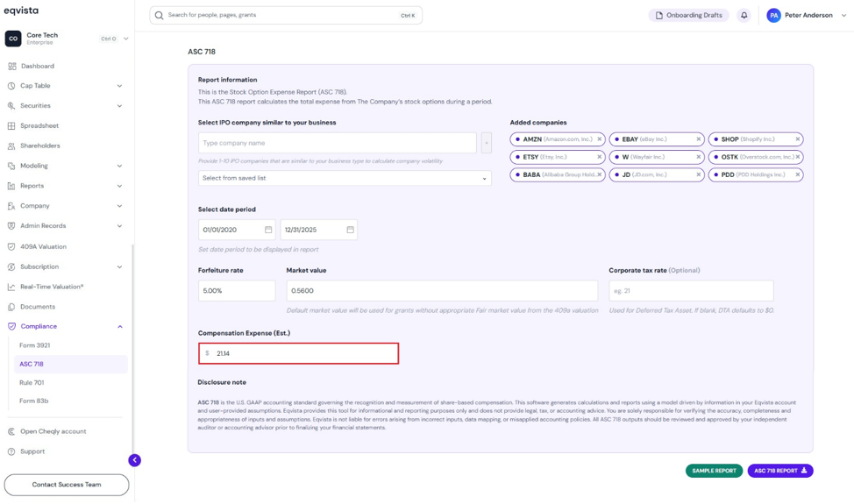This screenshot has height=504, width=854.
Task: Click the Modeling sidebar icon
Action: point(11,166)
